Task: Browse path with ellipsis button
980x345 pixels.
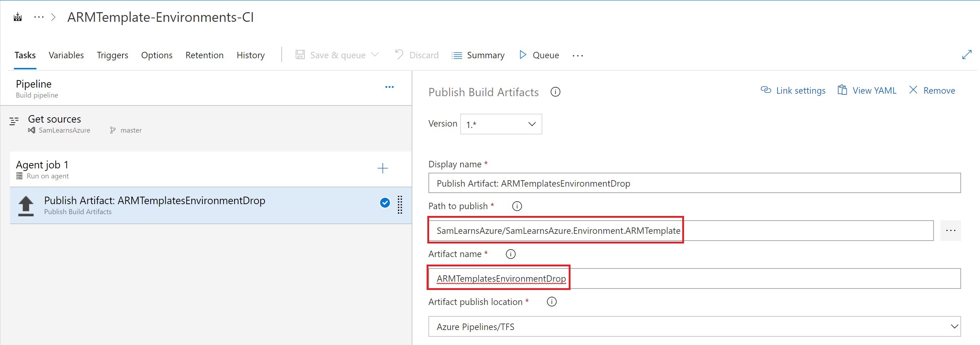Action: (x=950, y=231)
